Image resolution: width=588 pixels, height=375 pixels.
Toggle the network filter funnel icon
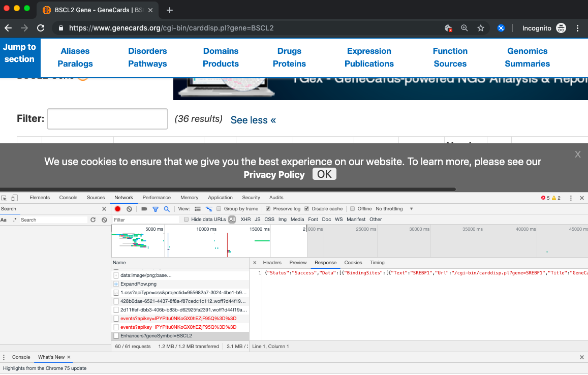click(155, 209)
